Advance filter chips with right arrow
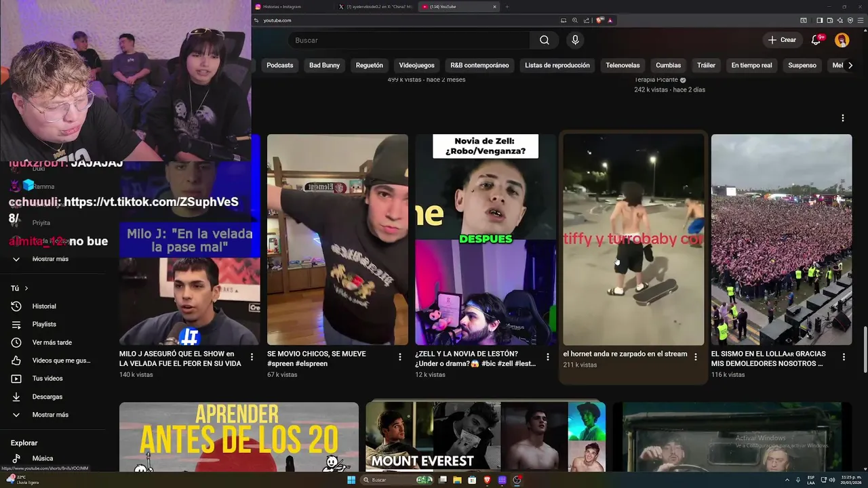This screenshot has width=868, height=488. pos(850,65)
